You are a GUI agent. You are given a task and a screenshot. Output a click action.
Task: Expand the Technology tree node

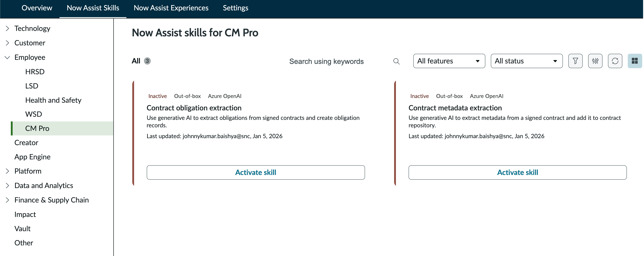coord(7,28)
